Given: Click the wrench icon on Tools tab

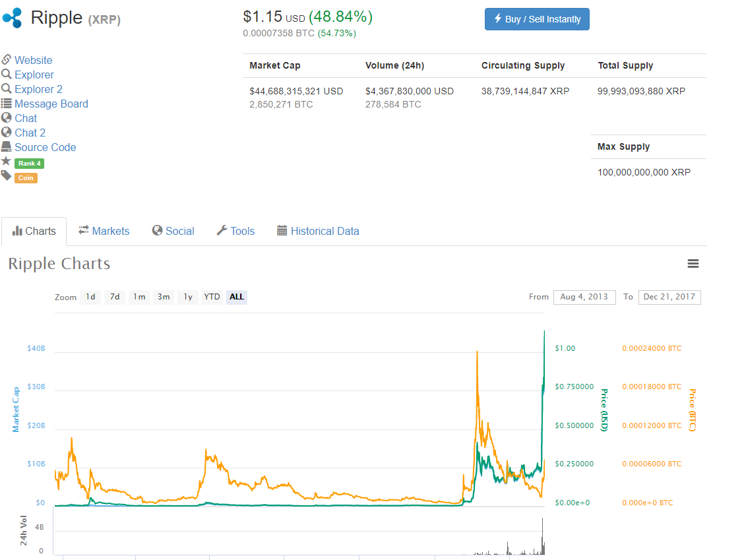Looking at the screenshot, I should [222, 230].
